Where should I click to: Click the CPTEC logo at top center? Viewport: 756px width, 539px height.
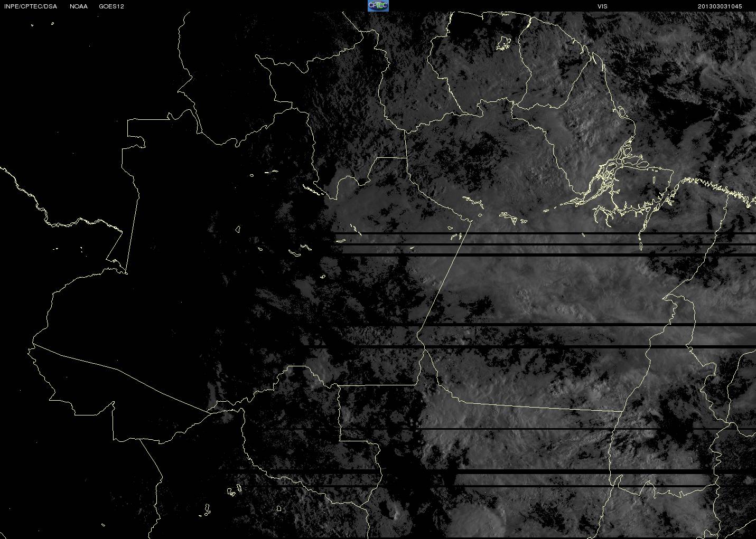tap(378, 6)
